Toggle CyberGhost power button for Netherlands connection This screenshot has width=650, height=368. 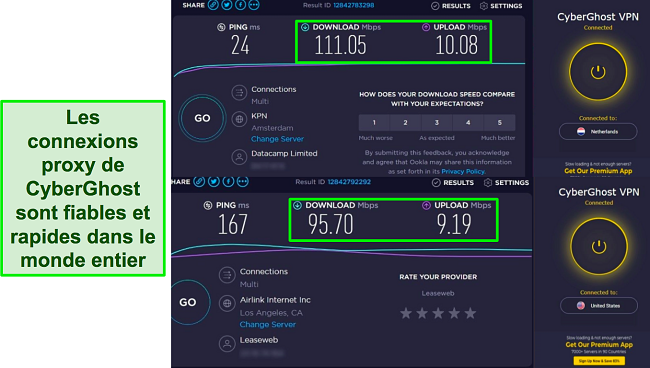pos(598,72)
